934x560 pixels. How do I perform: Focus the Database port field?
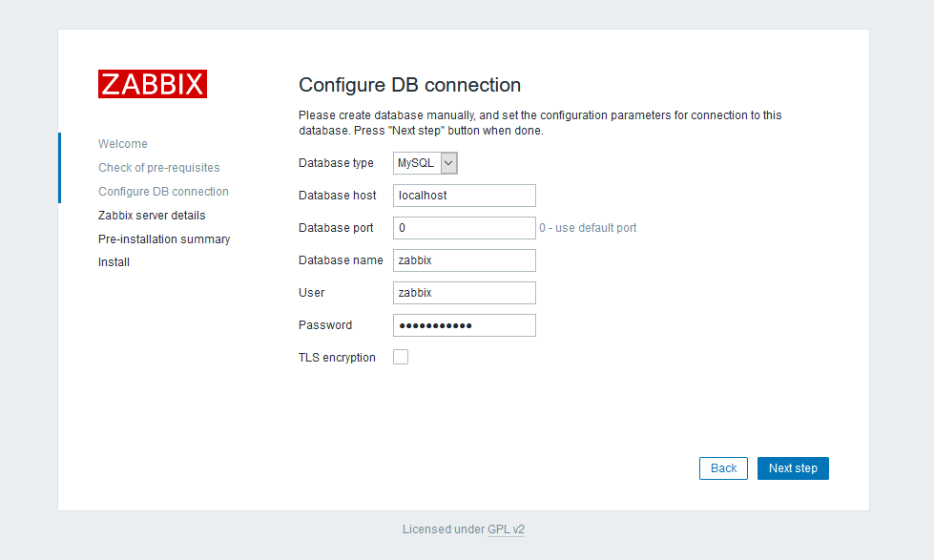465,228
